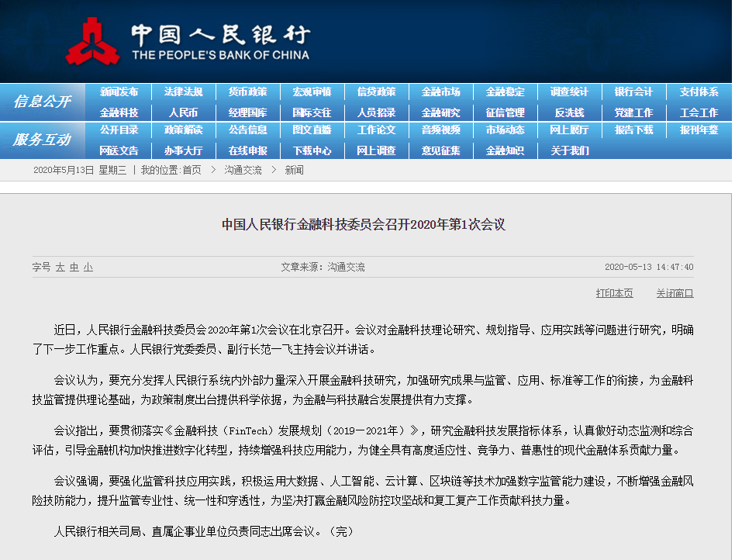Select 政策解读 menu item
Screen dimensions: 735x560
(183, 130)
